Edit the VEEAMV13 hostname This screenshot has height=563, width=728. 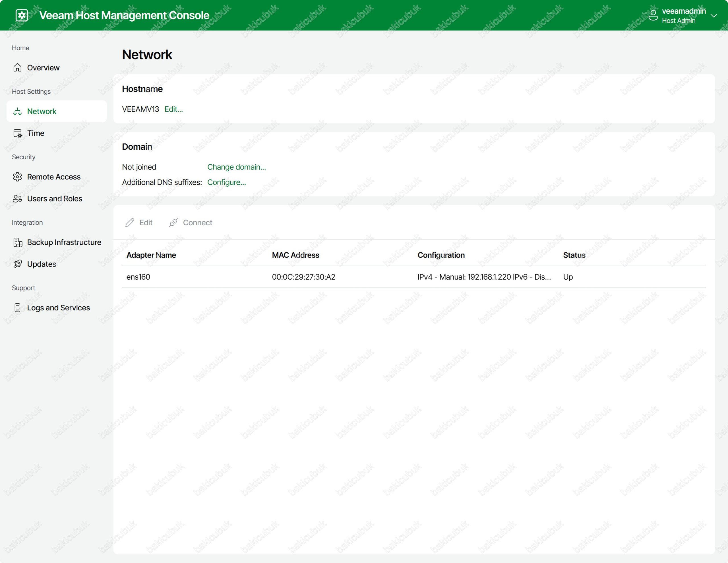click(x=173, y=110)
